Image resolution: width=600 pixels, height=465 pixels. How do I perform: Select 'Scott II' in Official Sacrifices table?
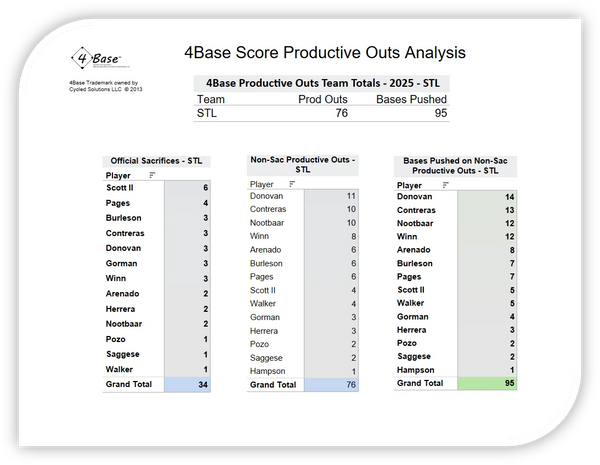click(120, 188)
